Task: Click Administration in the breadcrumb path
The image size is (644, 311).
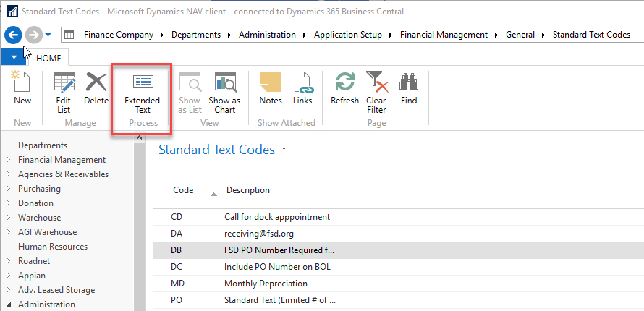Action: (268, 35)
